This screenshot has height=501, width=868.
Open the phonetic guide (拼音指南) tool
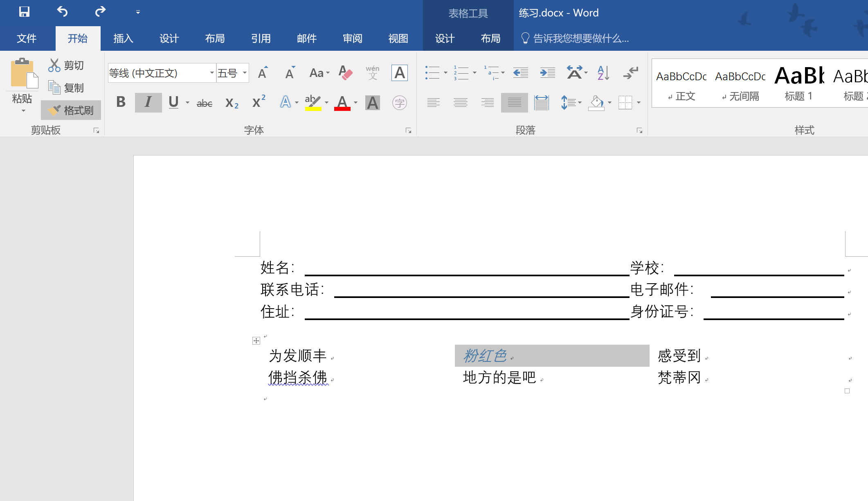[x=372, y=73]
